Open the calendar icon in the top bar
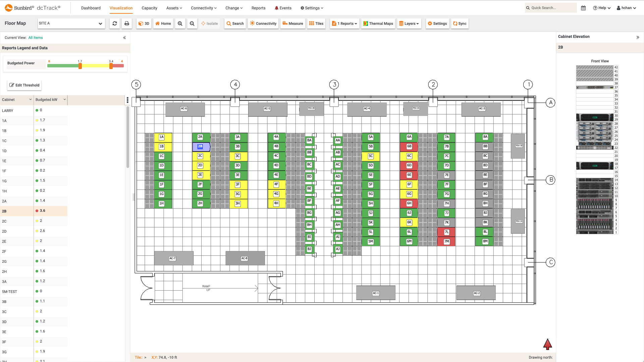This screenshot has height=362, width=644. [x=583, y=8]
